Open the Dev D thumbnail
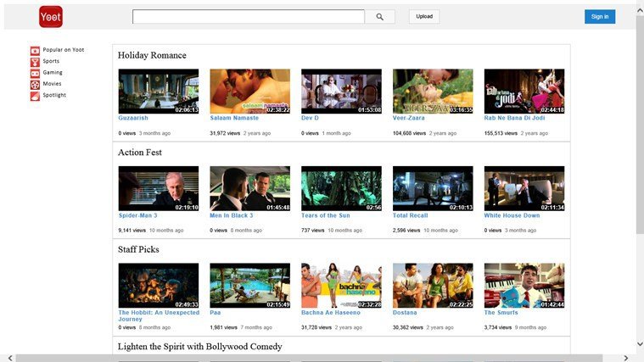The height and width of the screenshot is (362, 644). click(341, 91)
